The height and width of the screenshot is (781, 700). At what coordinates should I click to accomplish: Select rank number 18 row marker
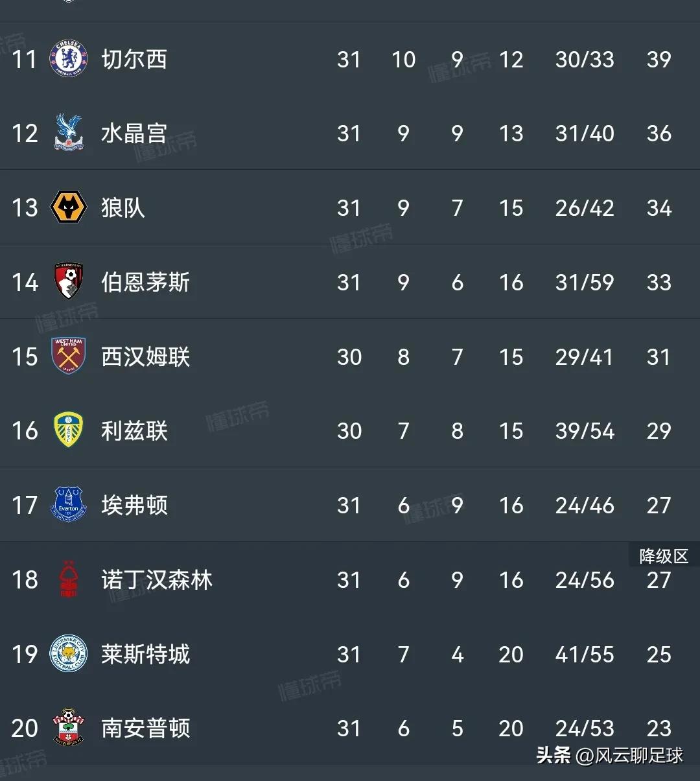coord(25,580)
